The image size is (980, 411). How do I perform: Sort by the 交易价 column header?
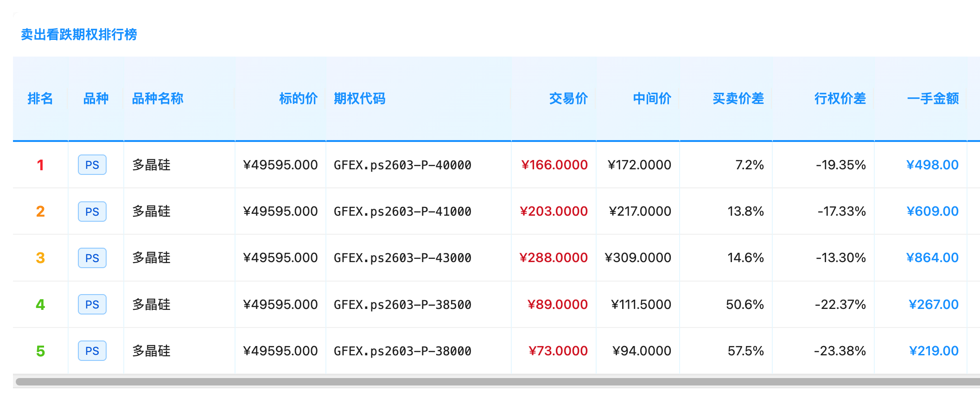click(568, 98)
